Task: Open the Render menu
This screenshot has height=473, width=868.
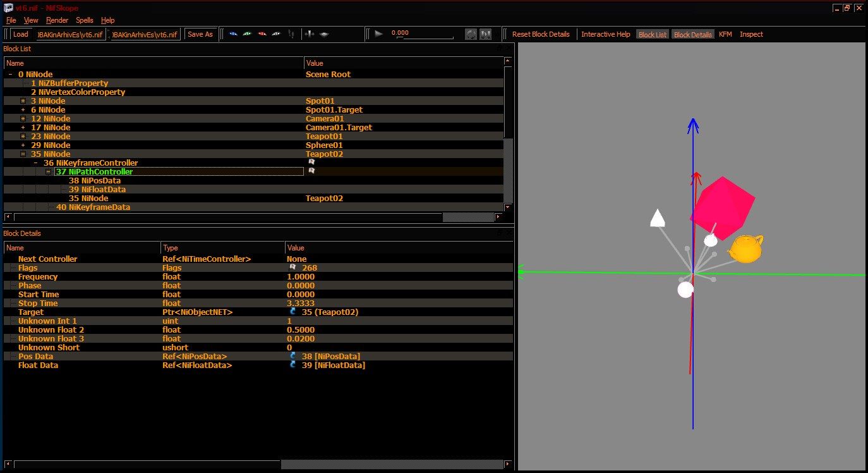Action: tap(57, 20)
